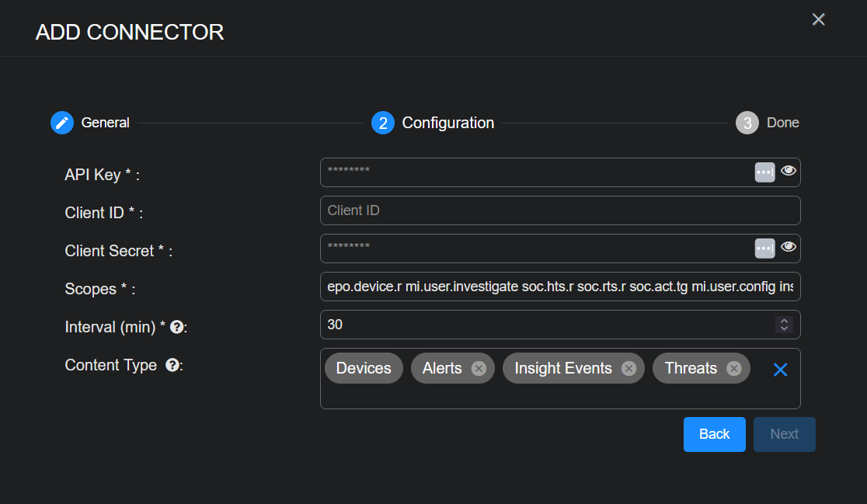Open the Content Type help icon
The width and height of the screenshot is (867, 504).
click(172, 365)
